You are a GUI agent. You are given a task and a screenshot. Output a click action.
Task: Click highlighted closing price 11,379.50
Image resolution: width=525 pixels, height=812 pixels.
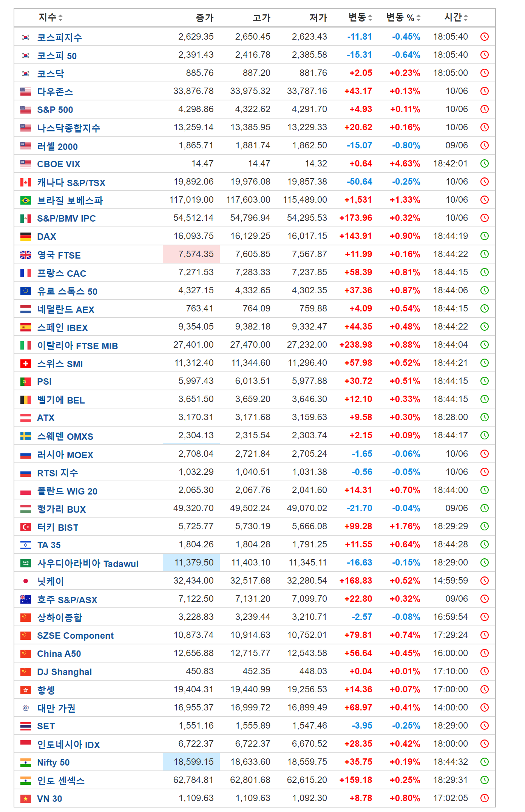pyautogui.click(x=191, y=562)
